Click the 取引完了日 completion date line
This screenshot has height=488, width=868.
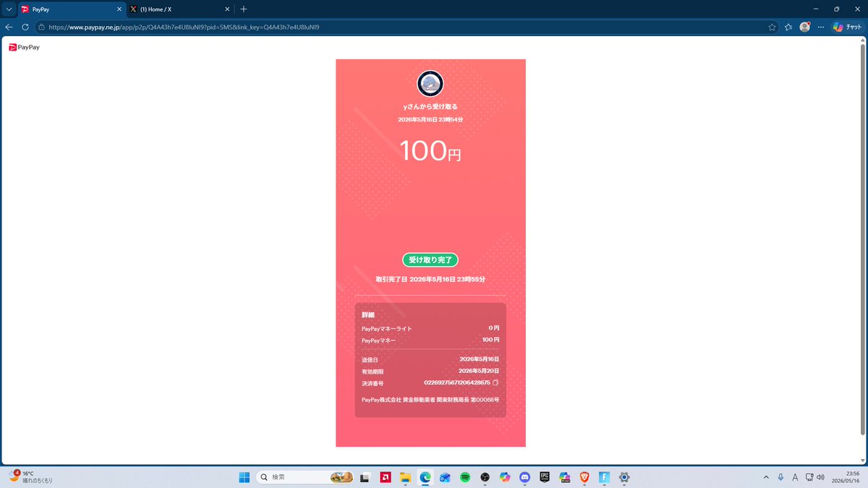pos(430,279)
